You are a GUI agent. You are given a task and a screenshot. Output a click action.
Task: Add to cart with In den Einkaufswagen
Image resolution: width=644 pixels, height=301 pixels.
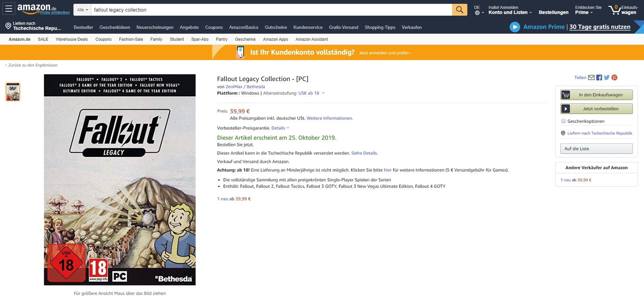click(597, 95)
